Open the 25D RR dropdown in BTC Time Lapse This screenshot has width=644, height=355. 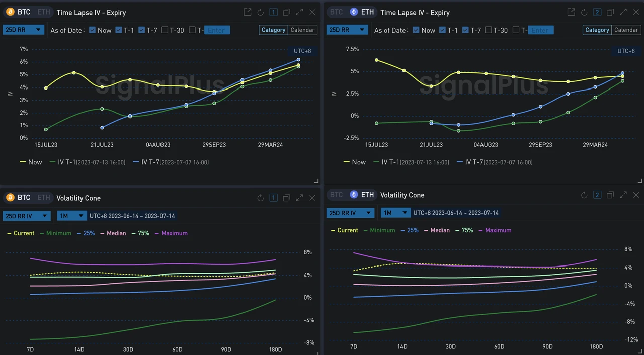point(24,30)
